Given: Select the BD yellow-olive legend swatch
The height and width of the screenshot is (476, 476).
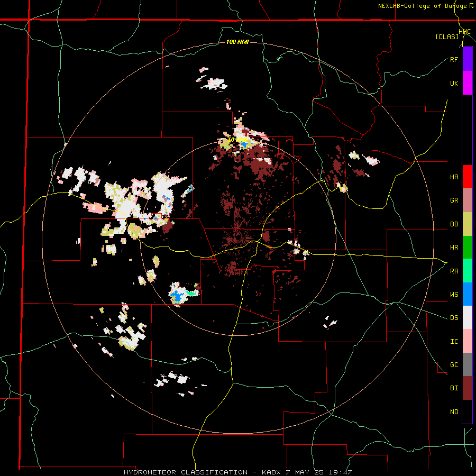Looking at the screenshot, I should click(x=467, y=224).
